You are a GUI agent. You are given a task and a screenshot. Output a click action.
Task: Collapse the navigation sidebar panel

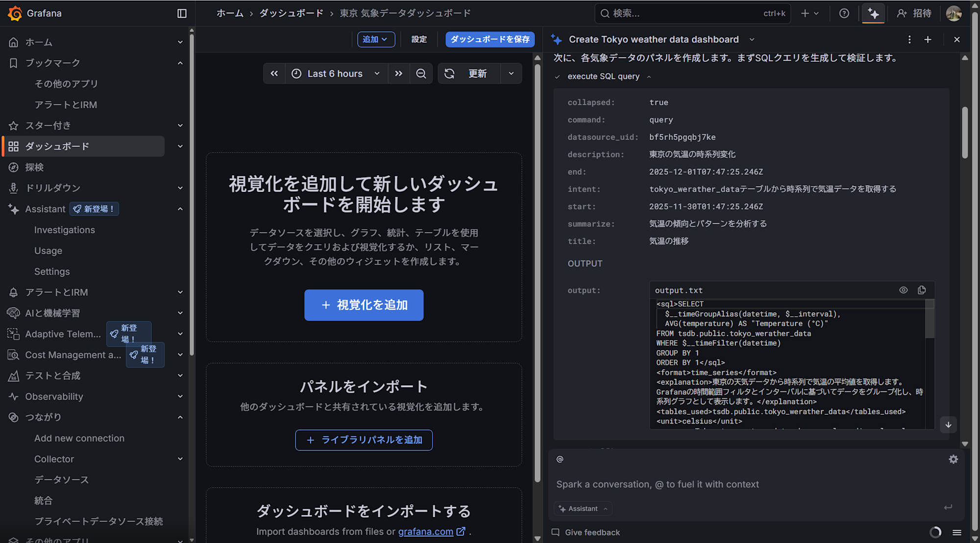pos(182,13)
